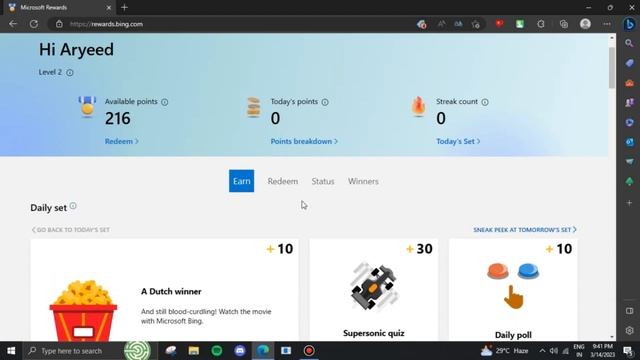Click the browser back arrow
This screenshot has height=360, width=640.
(13, 24)
